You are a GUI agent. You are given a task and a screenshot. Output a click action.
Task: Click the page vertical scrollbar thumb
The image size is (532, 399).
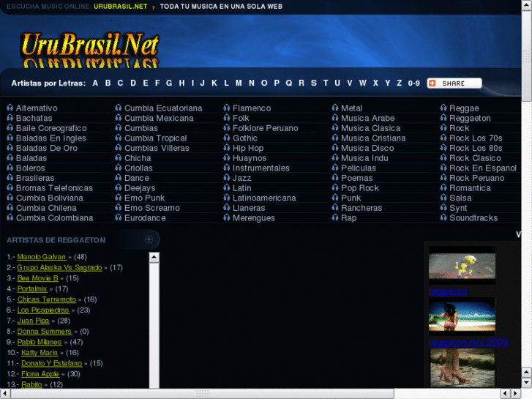[x=527, y=56]
